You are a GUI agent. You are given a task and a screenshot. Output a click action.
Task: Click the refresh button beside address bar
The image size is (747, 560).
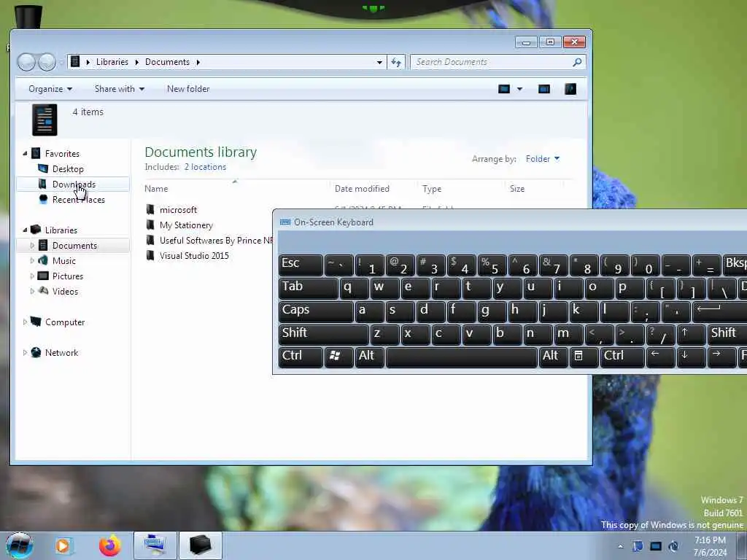(396, 62)
